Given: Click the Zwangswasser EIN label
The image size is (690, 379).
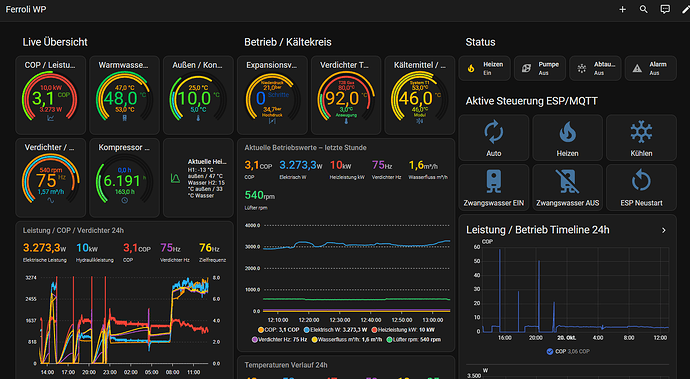Looking at the screenshot, I should (494, 203).
